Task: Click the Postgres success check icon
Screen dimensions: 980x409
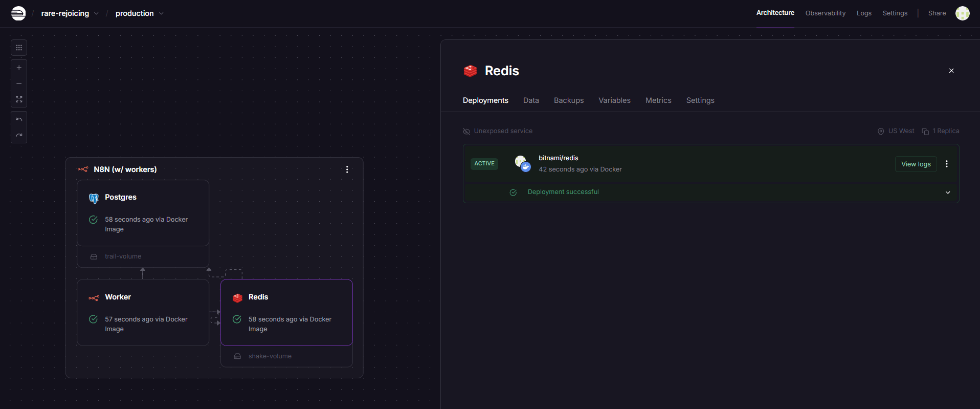Action: click(x=93, y=220)
